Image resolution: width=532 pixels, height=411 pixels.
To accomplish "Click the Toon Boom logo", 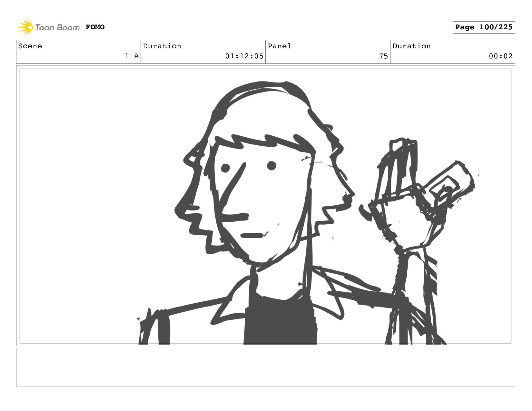I will [x=48, y=27].
